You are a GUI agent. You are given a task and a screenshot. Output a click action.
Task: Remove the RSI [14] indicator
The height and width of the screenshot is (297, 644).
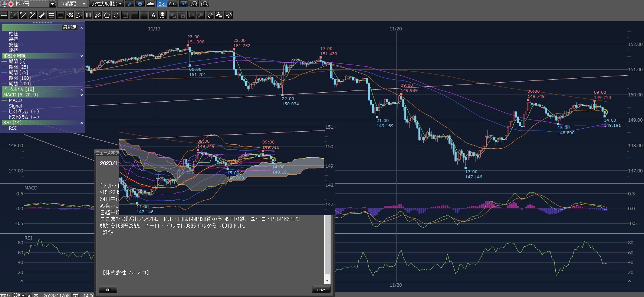[x=82, y=123]
